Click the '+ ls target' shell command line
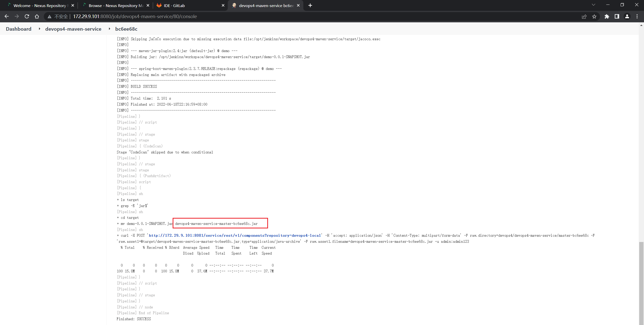The width and height of the screenshot is (644, 325). click(x=128, y=200)
